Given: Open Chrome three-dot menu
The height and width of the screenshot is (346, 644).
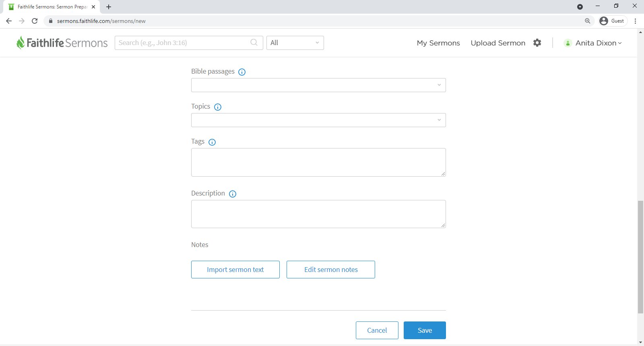Looking at the screenshot, I should click(636, 21).
